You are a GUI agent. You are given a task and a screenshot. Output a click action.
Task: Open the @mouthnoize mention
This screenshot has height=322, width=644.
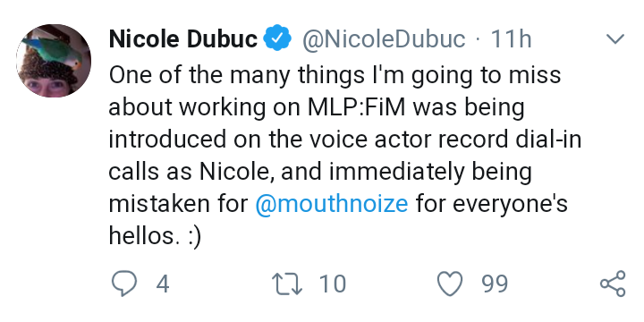332,204
